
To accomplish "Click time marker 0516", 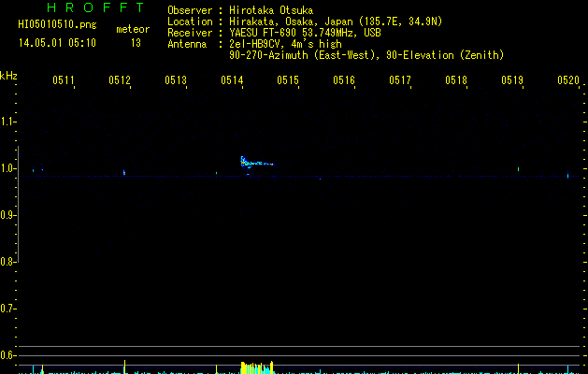I will 344,80.
